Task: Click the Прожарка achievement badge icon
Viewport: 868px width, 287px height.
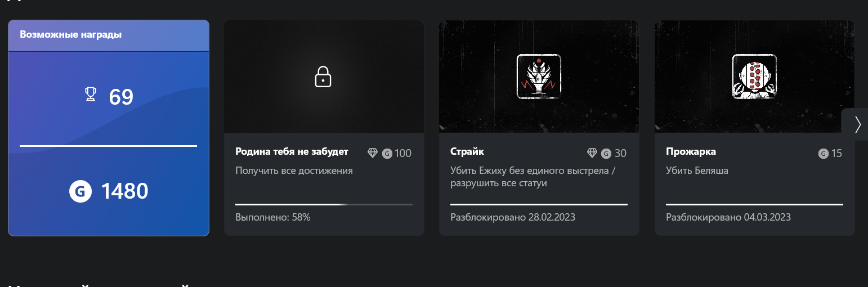Action: click(x=754, y=77)
